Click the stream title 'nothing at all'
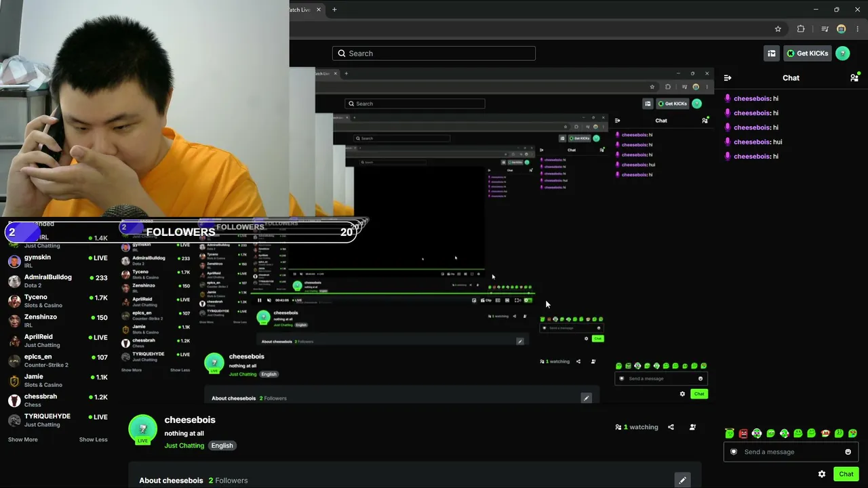The width and height of the screenshot is (868, 488). click(x=184, y=433)
